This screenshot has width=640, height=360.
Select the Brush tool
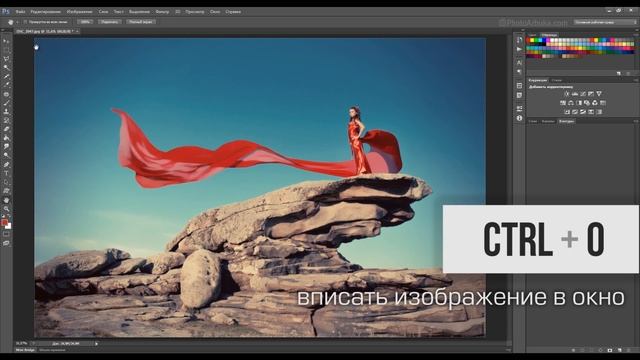tap(6, 103)
